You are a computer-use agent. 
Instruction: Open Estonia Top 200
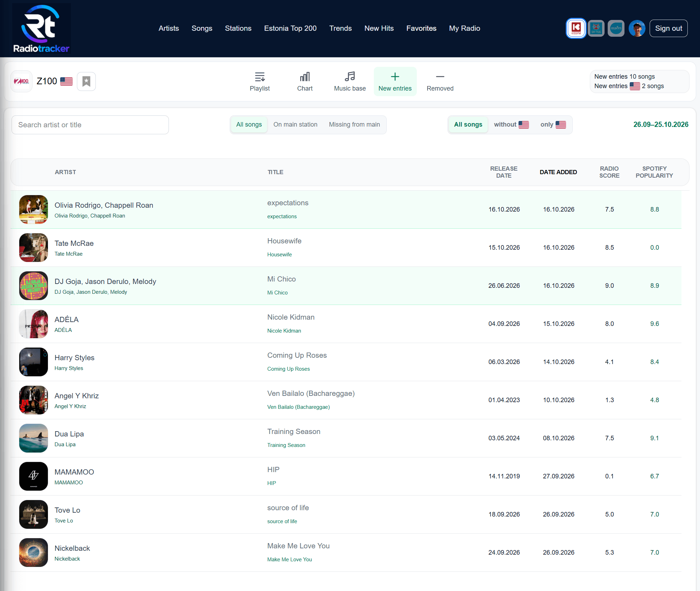(x=290, y=28)
